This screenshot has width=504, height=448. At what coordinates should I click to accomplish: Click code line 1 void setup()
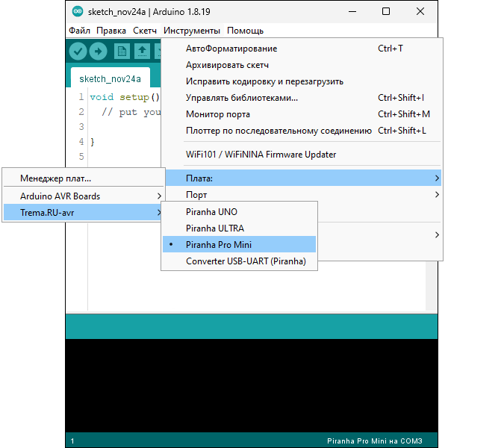point(125,97)
